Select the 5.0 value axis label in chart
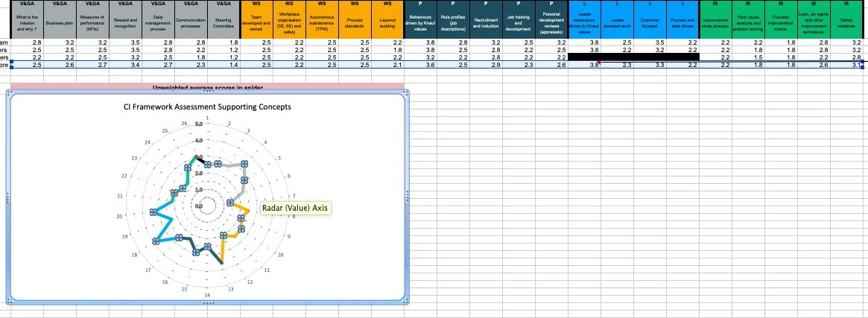This screenshot has height=318, width=868. click(199, 125)
